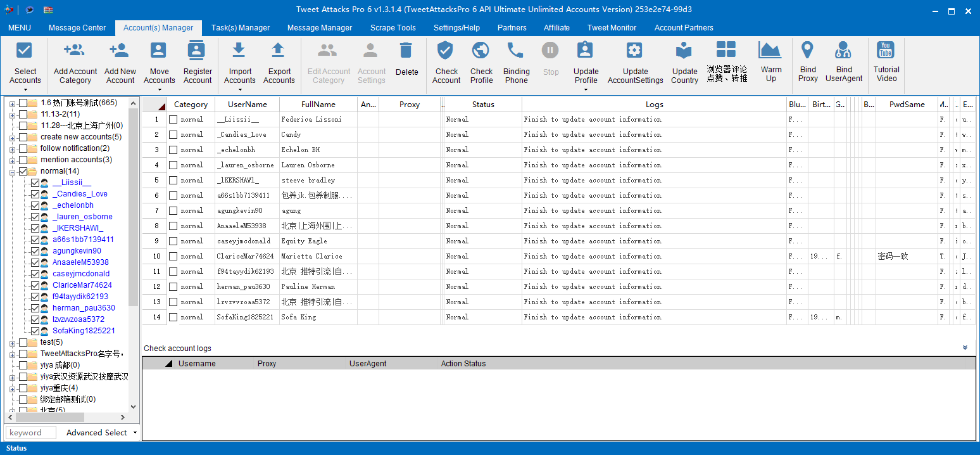Click the flag icon in title bar

click(48, 10)
